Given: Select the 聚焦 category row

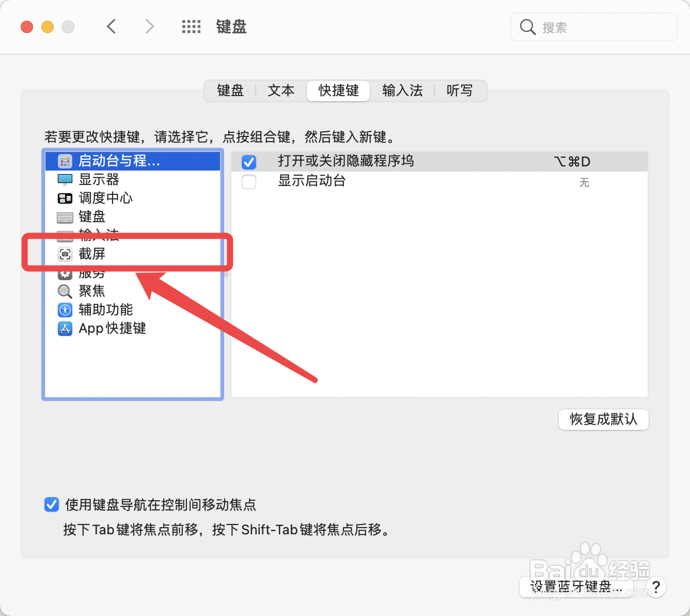Looking at the screenshot, I should pos(133,291).
